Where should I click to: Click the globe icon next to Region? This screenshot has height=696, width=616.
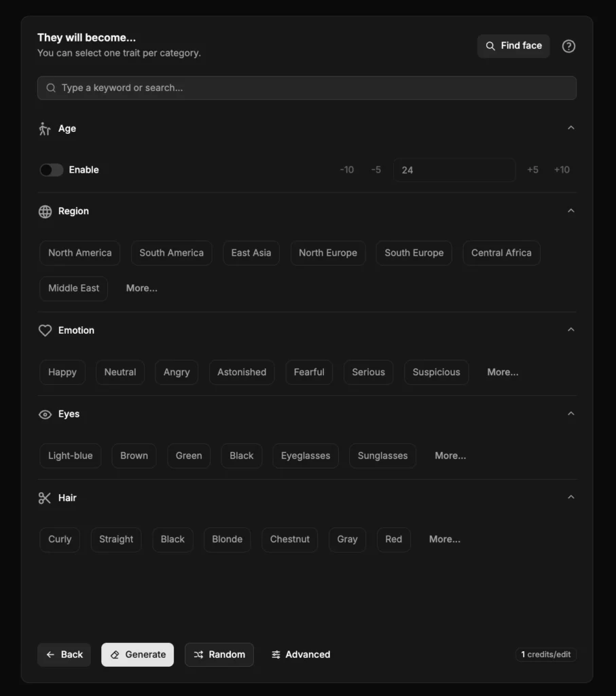coord(45,211)
